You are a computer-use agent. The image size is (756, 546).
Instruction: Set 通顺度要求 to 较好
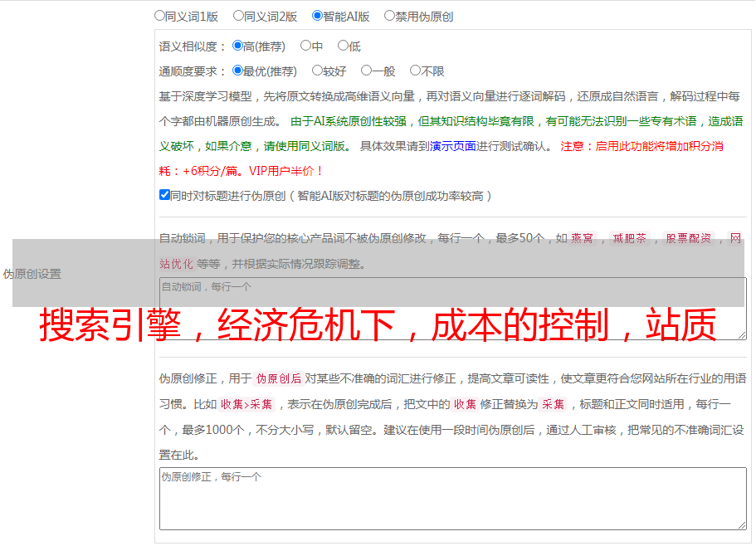coord(317,71)
